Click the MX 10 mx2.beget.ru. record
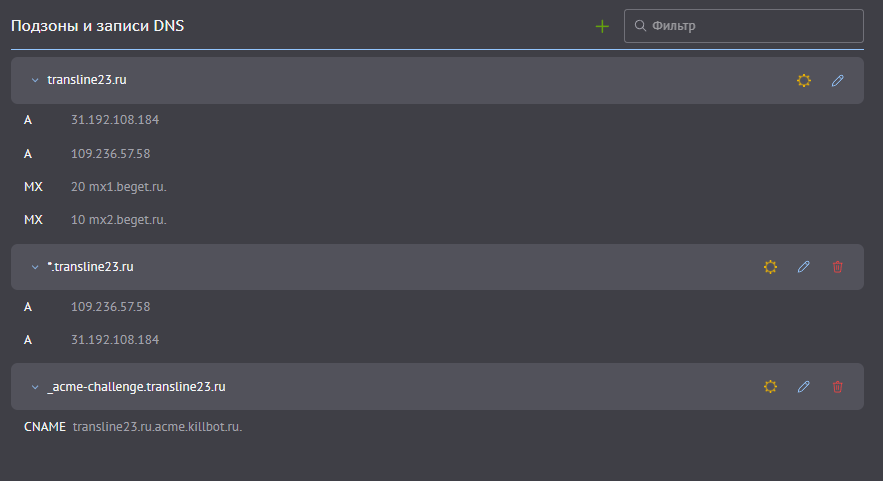Screen dimensions: 883x481 [x=95, y=220]
